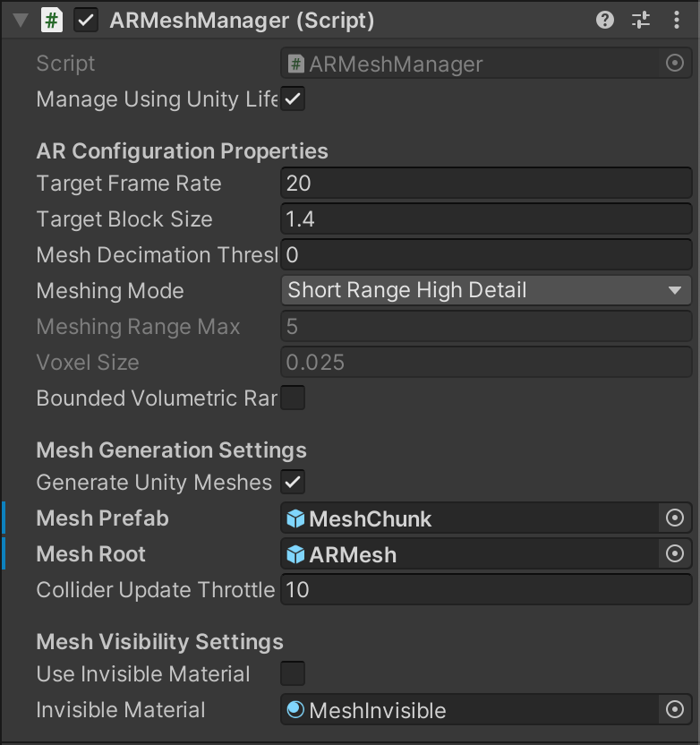Open the Meshing Mode dropdown
Image resolution: width=700 pixels, height=745 pixels.
485,290
